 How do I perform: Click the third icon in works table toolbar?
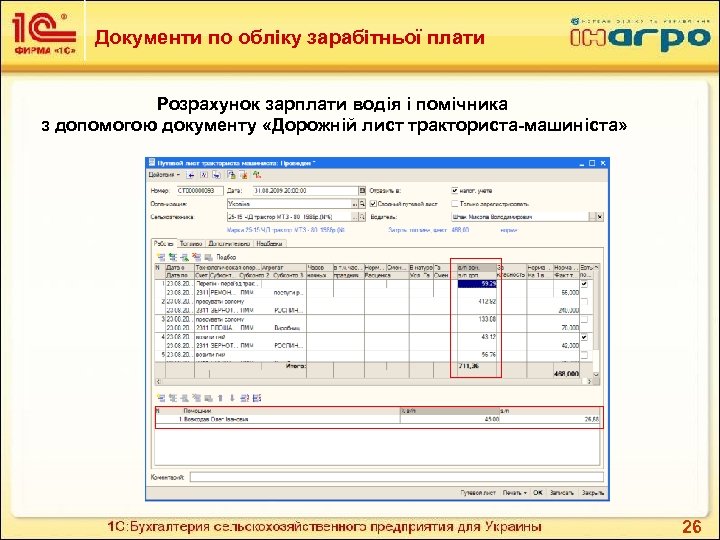tap(185, 257)
